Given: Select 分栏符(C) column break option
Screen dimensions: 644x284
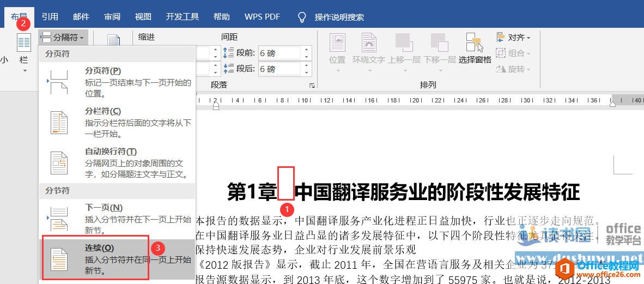Looking at the screenshot, I should click(x=117, y=123).
